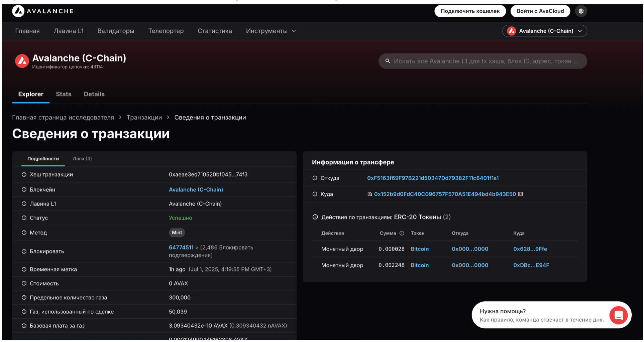
Task: Click info icon beside Действия по транзакциям
Action: pyautogui.click(x=315, y=217)
